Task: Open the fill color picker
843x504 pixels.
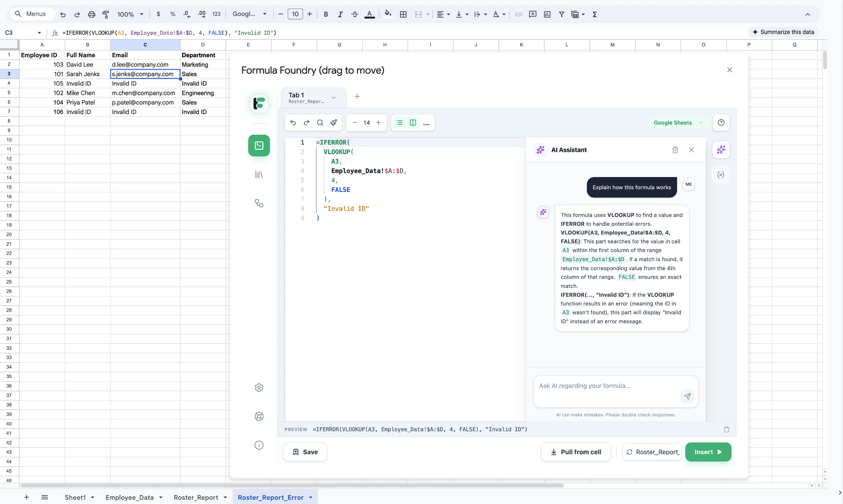Action: click(388, 14)
